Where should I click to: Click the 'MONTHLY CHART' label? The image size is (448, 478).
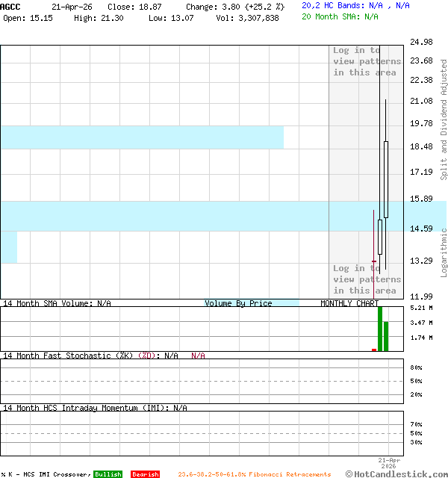349,303
